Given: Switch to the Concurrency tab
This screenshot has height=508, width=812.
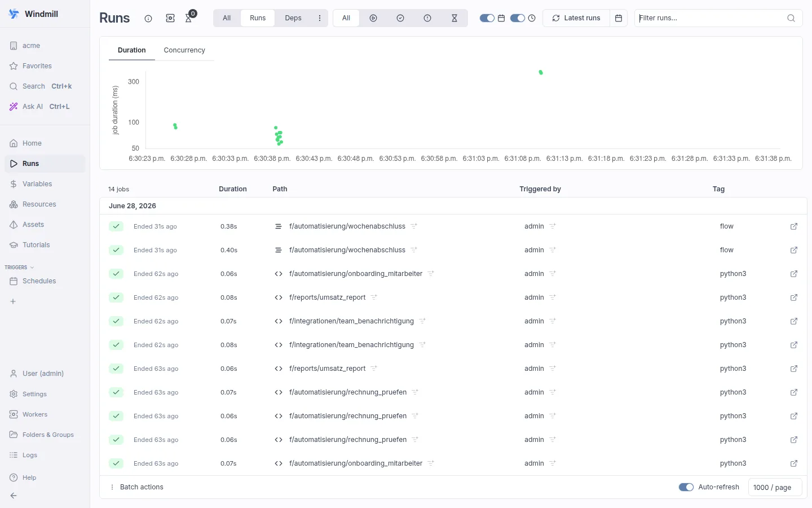Looking at the screenshot, I should 184,50.
